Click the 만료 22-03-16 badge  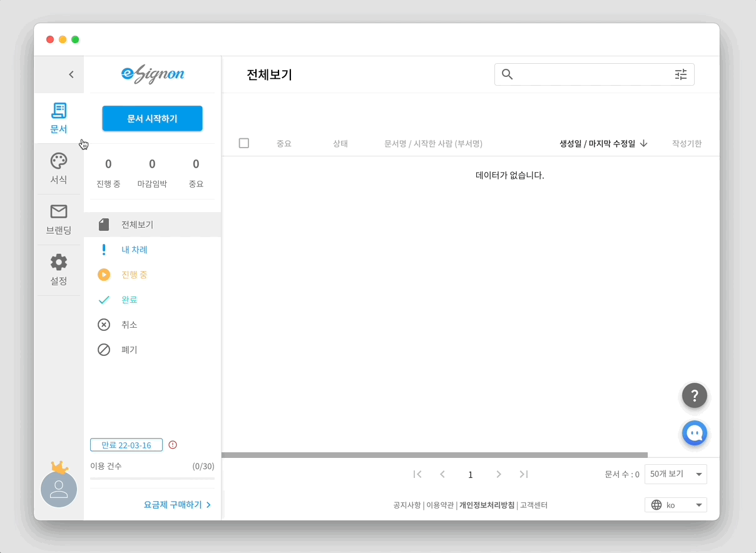pyautogui.click(x=126, y=445)
